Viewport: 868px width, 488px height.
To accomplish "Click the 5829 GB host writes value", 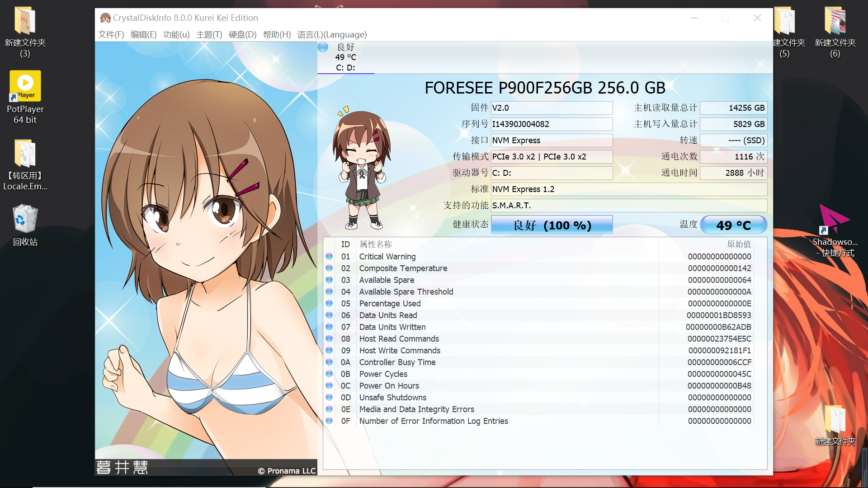I will [x=733, y=124].
